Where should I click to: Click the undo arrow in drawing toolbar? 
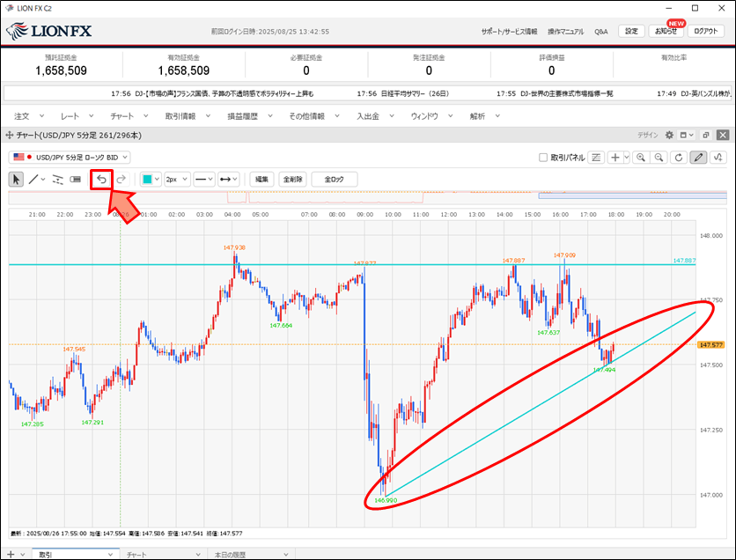(101, 179)
